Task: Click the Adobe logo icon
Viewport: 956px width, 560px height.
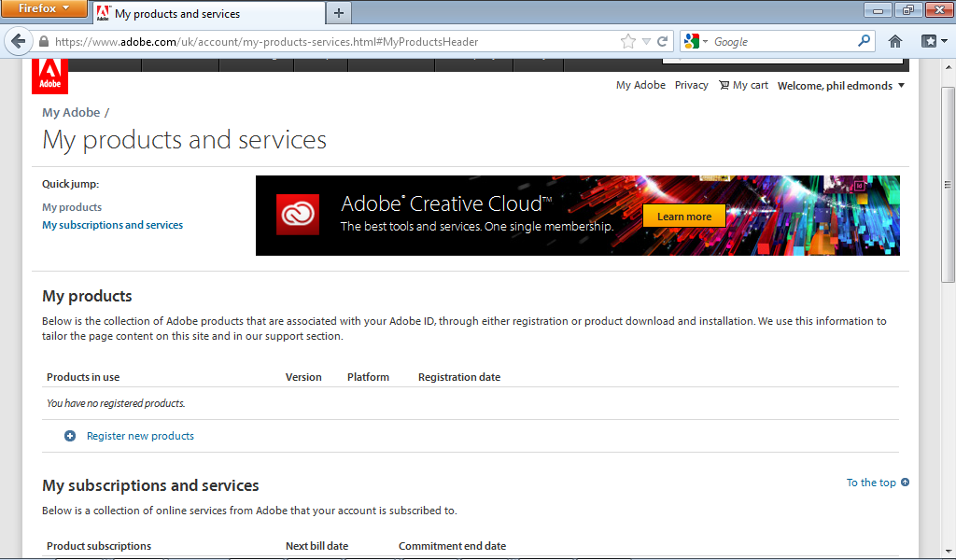Action: [50, 77]
